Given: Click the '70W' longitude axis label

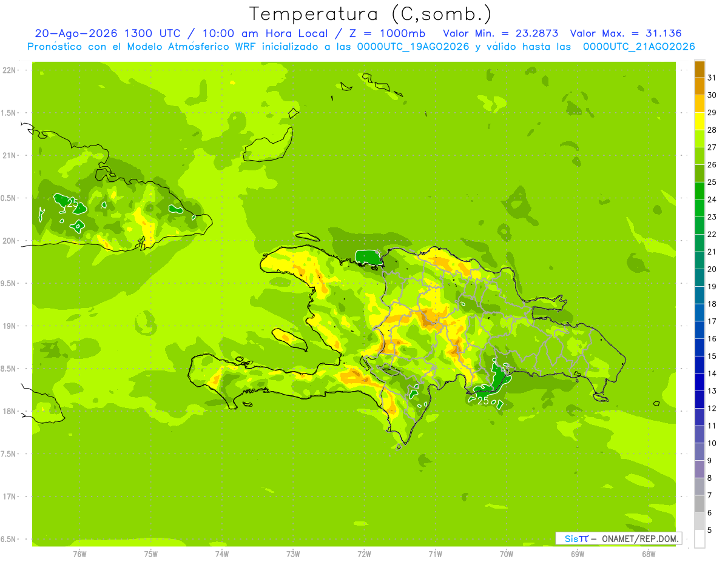Looking at the screenshot, I should [507, 554].
